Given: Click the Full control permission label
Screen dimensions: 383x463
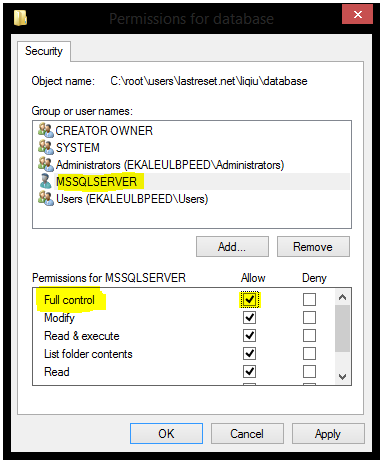Looking at the screenshot, I should tap(69, 300).
